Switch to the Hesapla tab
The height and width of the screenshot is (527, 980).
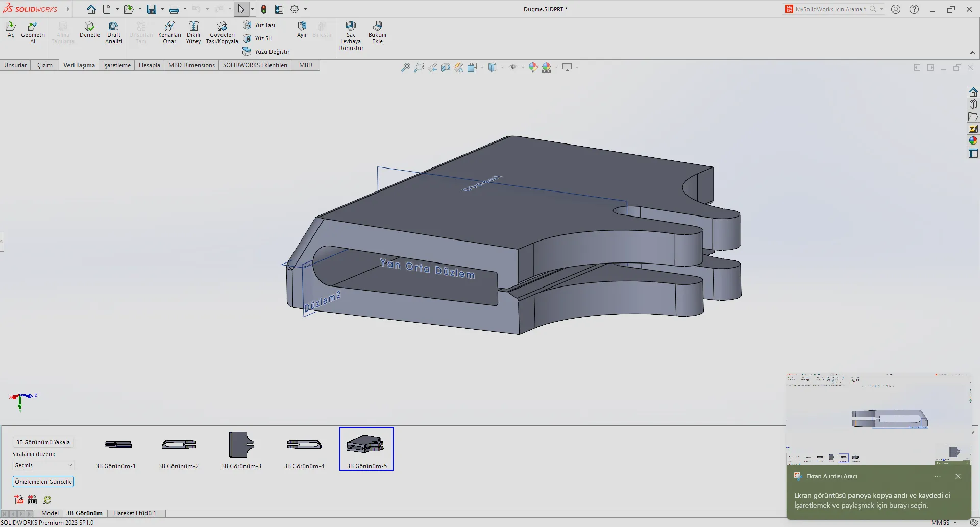coord(150,65)
